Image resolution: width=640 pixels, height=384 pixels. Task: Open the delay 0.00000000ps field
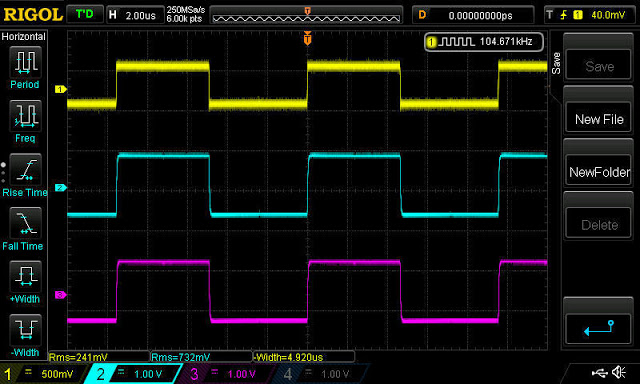473,16
